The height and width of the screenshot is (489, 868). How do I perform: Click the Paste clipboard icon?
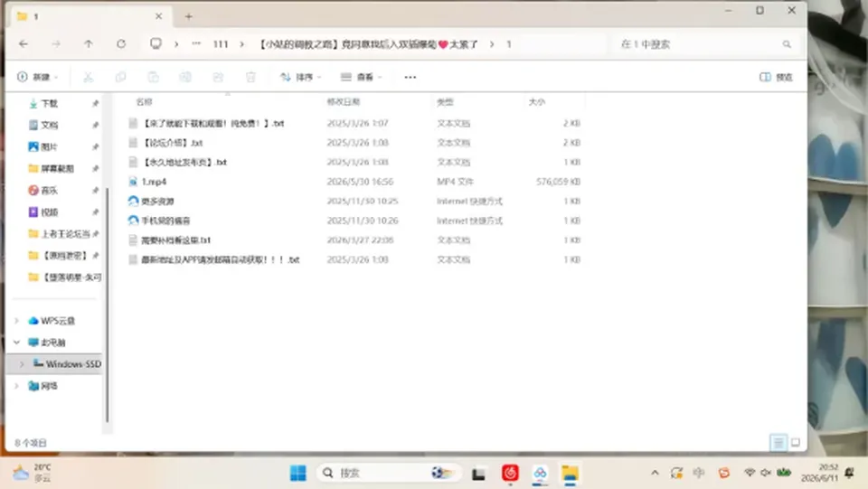[x=154, y=77]
